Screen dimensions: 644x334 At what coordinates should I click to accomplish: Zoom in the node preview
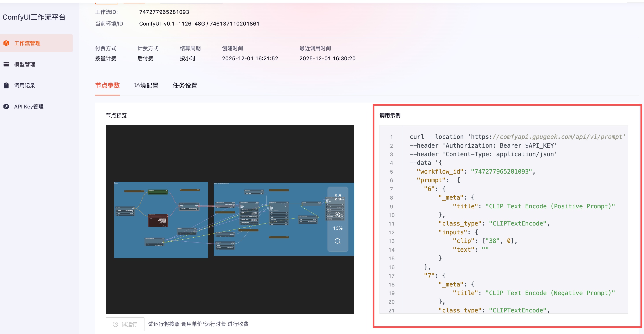point(337,215)
